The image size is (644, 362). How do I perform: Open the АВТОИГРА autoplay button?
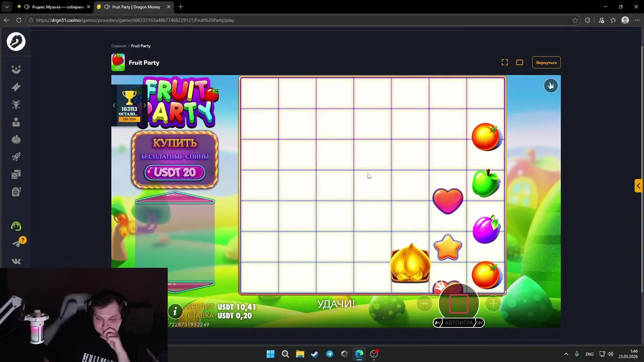(458, 322)
